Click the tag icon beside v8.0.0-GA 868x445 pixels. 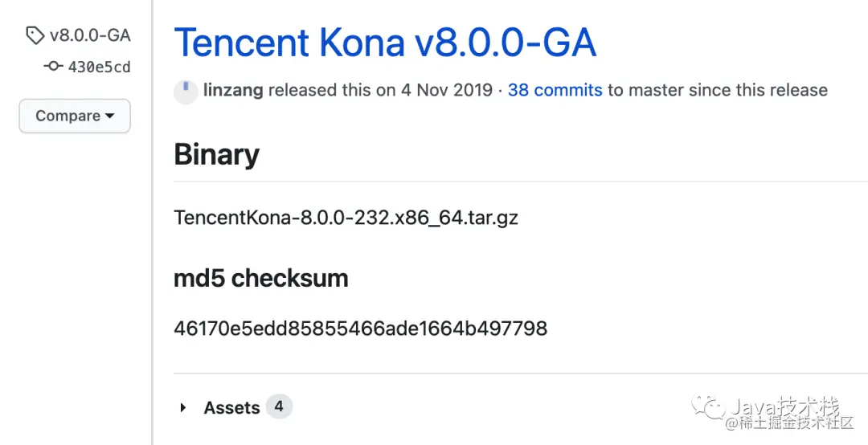click(x=35, y=35)
